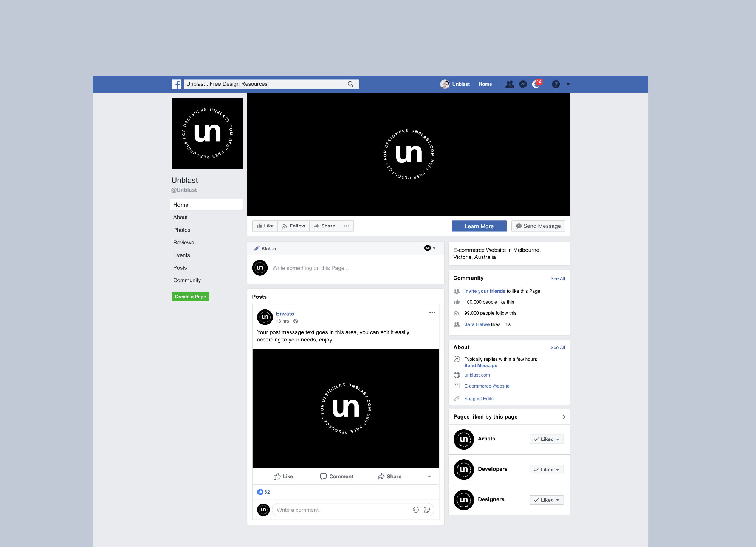756x547 pixels.
Task: Expand the ellipsis menu next to Share button
Action: pos(347,226)
